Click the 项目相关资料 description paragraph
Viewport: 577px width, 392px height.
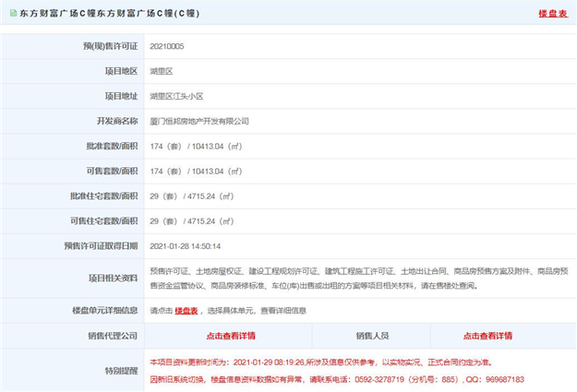pyautogui.click(x=359, y=279)
